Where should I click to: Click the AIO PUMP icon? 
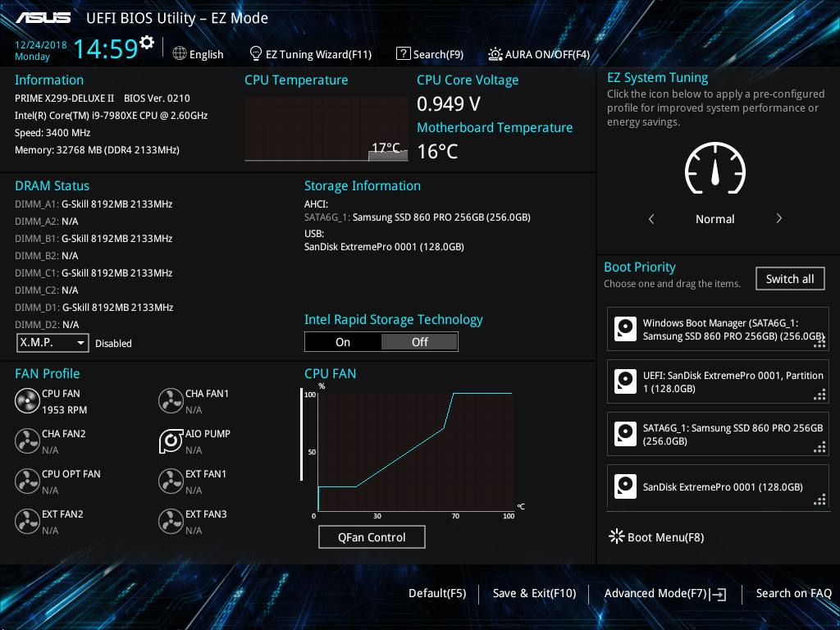[x=171, y=441]
